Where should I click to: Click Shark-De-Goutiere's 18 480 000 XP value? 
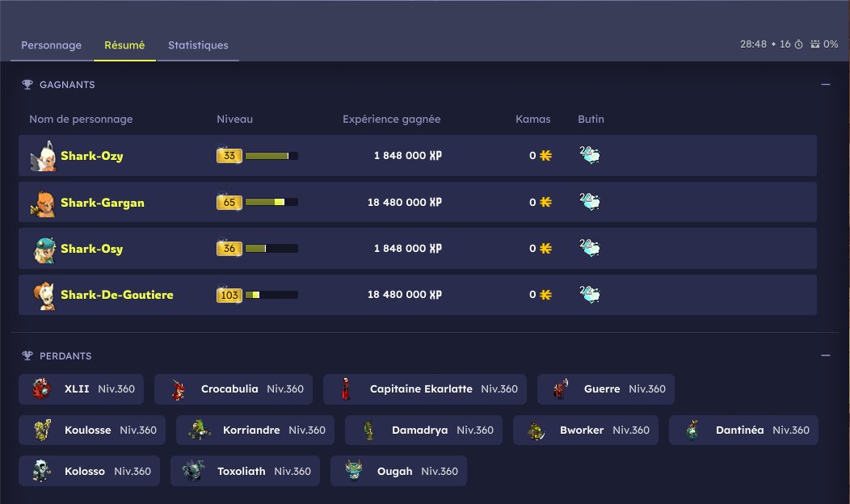tap(405, 295)
